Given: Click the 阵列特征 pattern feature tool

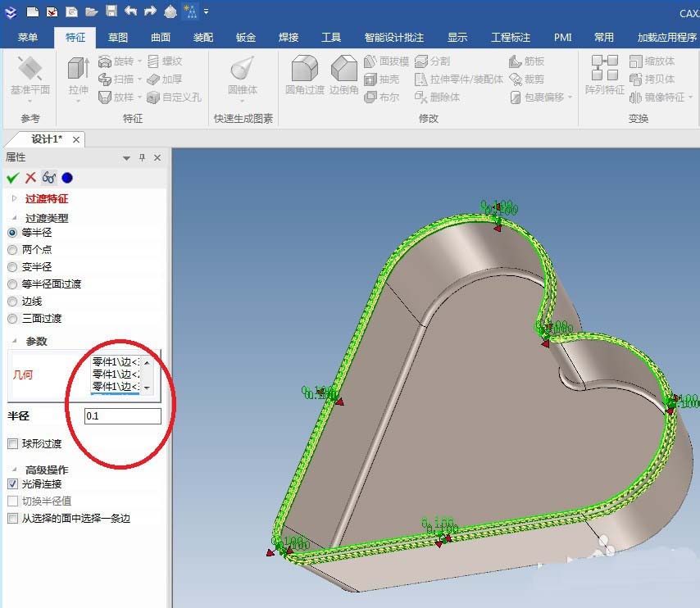Looking at the screenshot, I should tap(604, 75).
